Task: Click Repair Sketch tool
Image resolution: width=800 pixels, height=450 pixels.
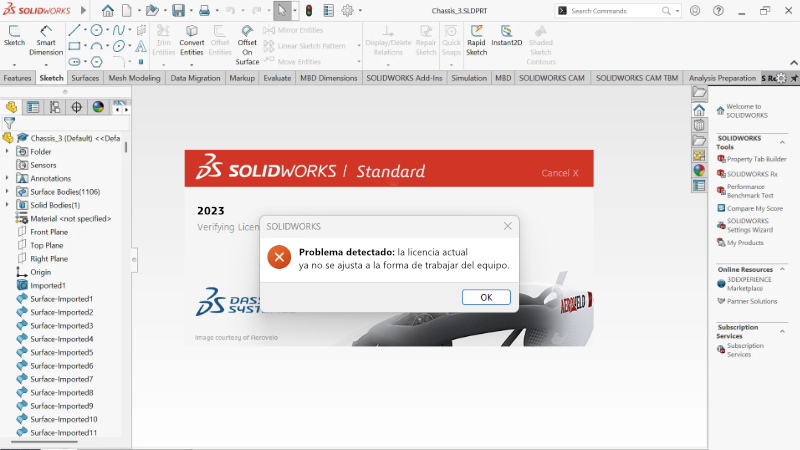Action: pos(426,40)
